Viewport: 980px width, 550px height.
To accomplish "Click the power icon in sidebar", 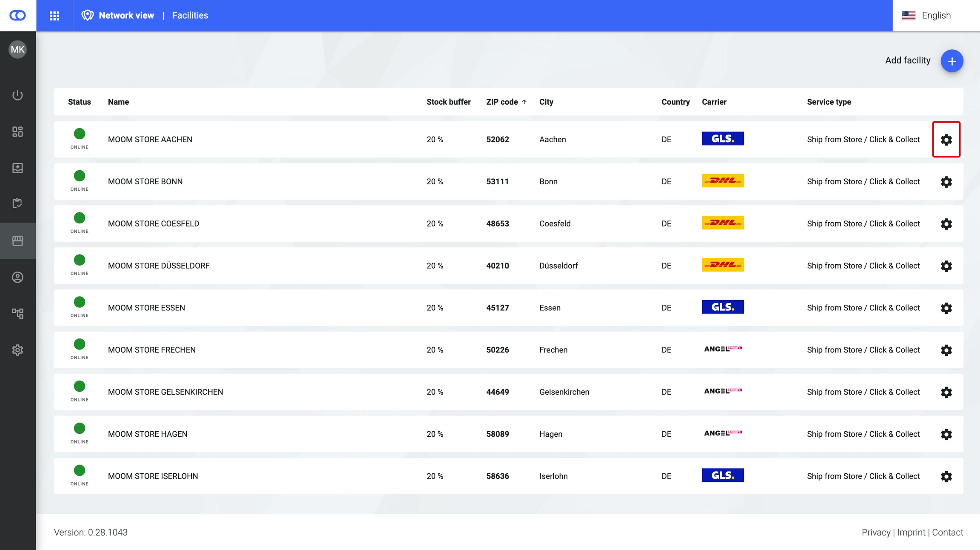I will tap(17, 95).
